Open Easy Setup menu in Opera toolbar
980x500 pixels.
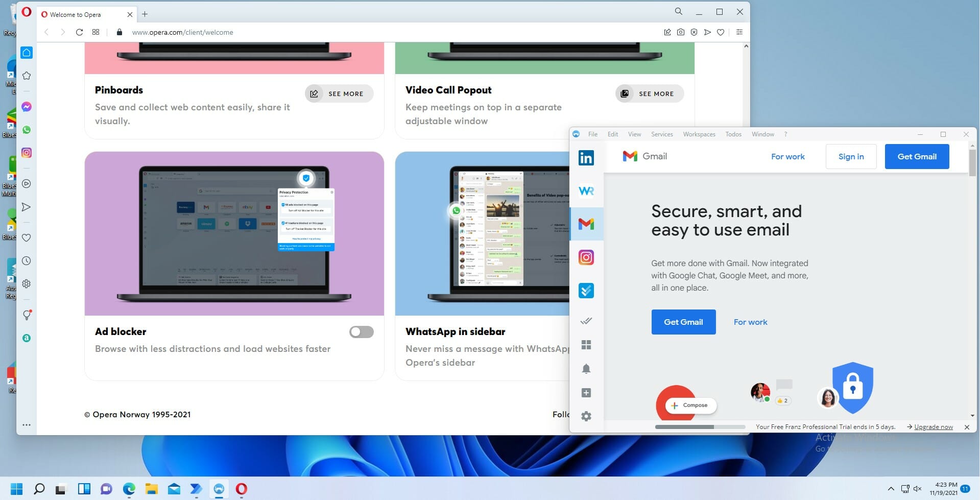739,32
